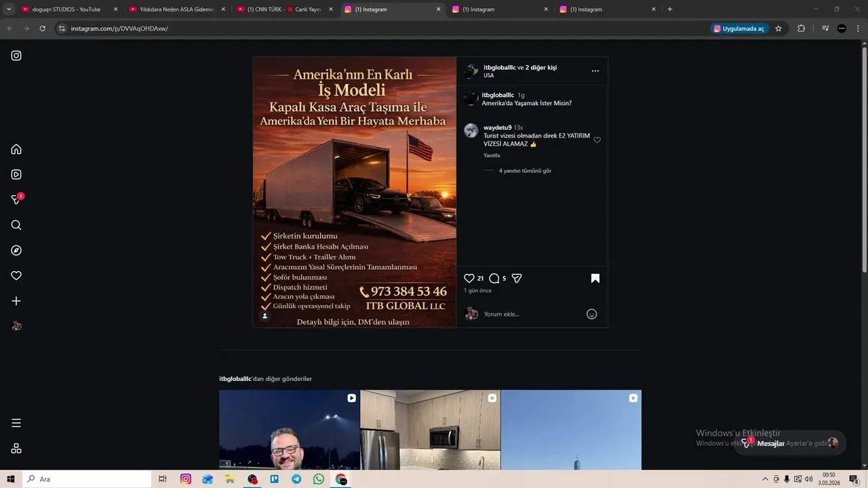Open Trello from taskbar

pyautogui.click(x=275, y=479)
